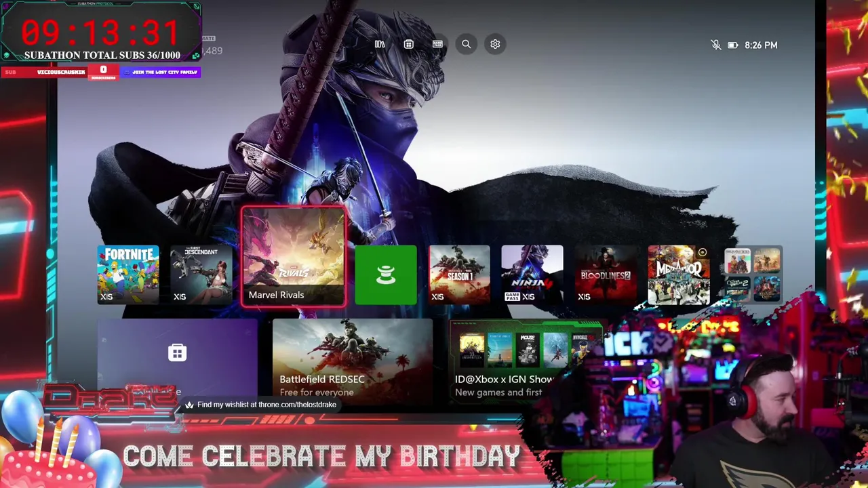
Task: Launch the Bloodlines 2 tile
Action: 606,274
